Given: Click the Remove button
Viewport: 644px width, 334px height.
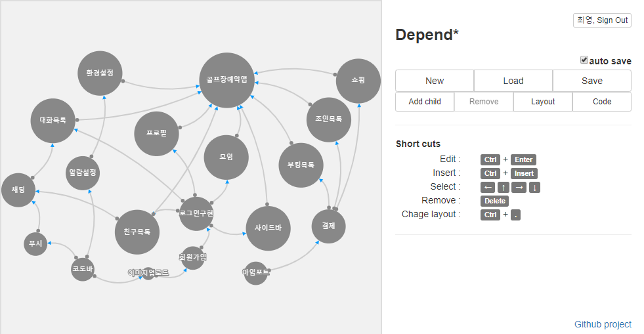Looking at the screenshot, I should (484, 101).
